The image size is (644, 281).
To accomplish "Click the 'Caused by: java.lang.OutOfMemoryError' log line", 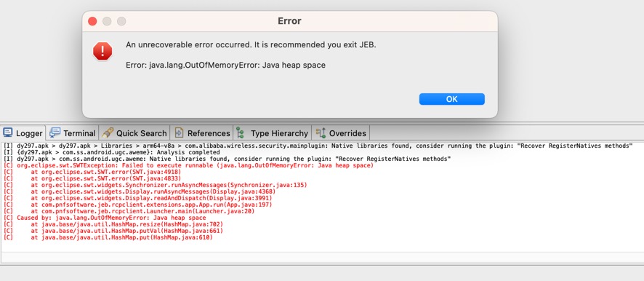I will (105, 218).
